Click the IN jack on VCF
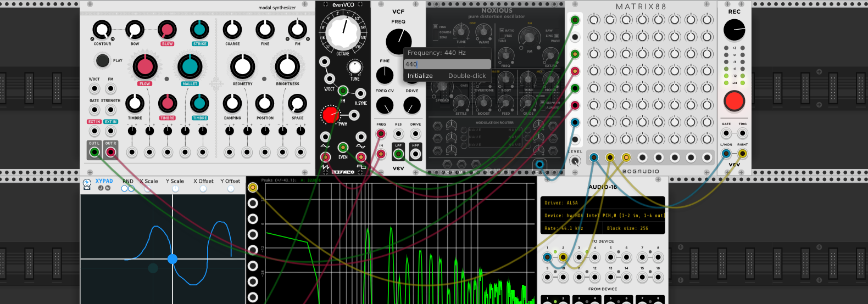 pos(381,154)
